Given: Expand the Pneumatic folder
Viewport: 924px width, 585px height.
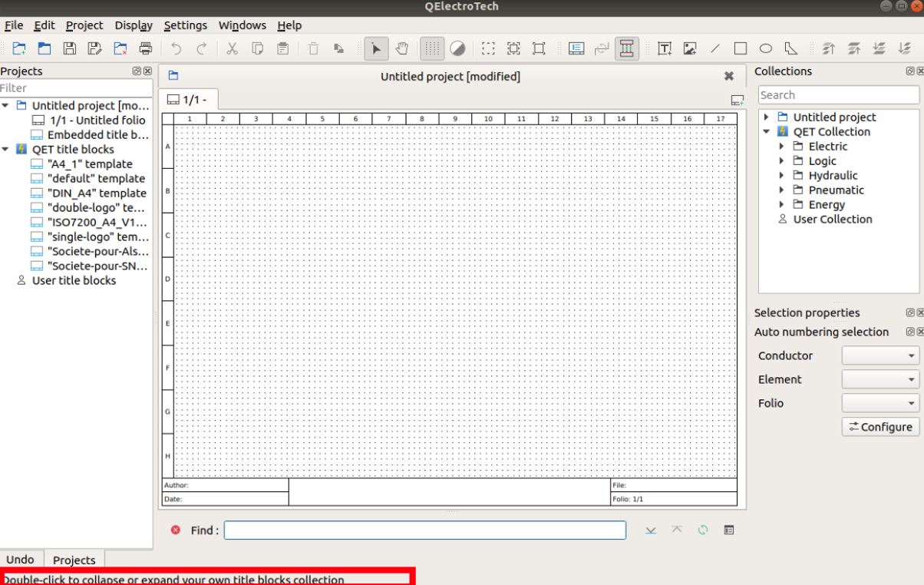Looking at the screenshot, I should 781,190.
